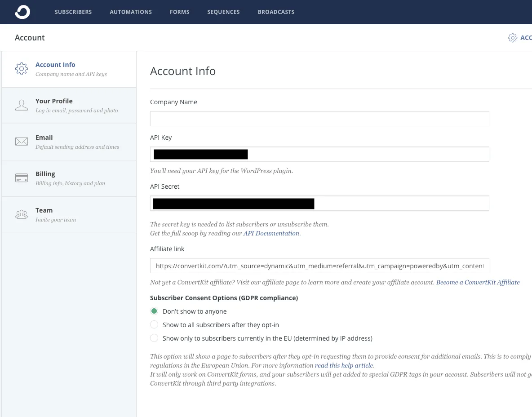Follow the "Become a ConvertKit Affiliate" link

[478, 282]
